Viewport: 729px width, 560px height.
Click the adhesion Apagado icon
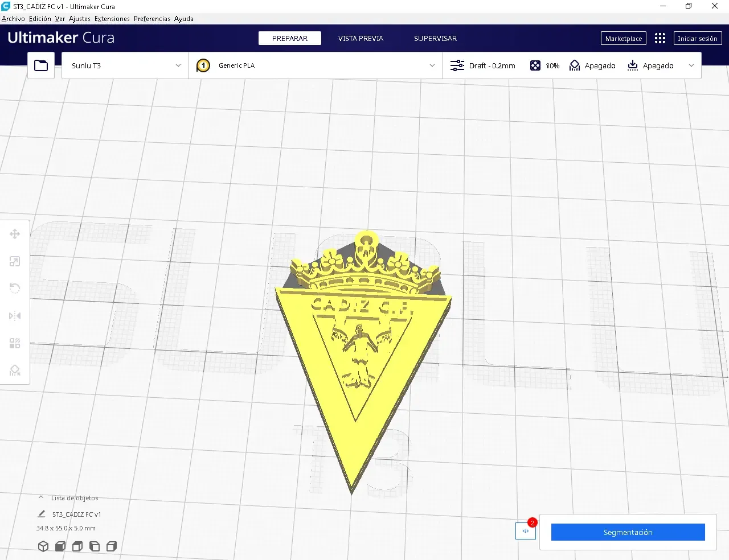pos(633,65)
